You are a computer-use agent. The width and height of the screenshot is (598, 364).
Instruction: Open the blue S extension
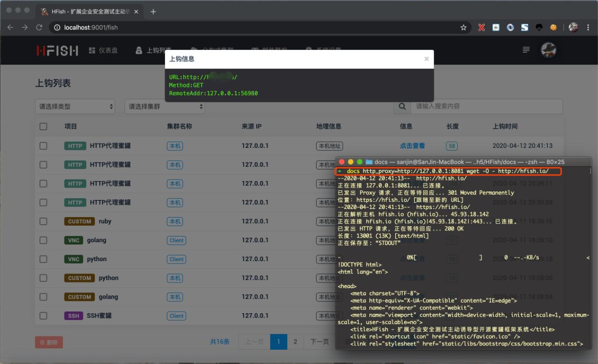525,27
